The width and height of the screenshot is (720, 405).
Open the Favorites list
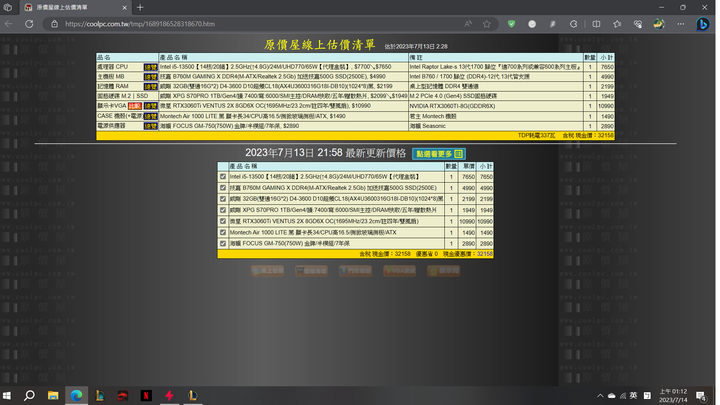617,24
